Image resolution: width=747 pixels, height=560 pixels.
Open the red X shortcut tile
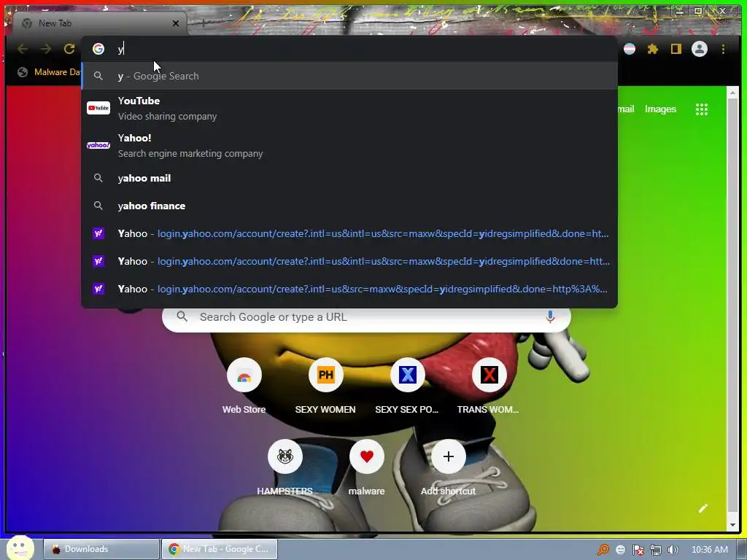pos(489,376)
